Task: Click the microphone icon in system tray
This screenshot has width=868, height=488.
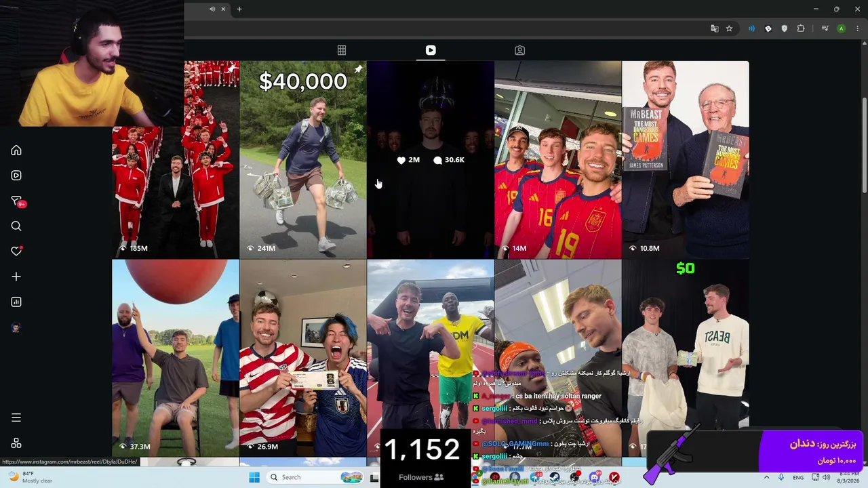Action: tap(782, 478)
